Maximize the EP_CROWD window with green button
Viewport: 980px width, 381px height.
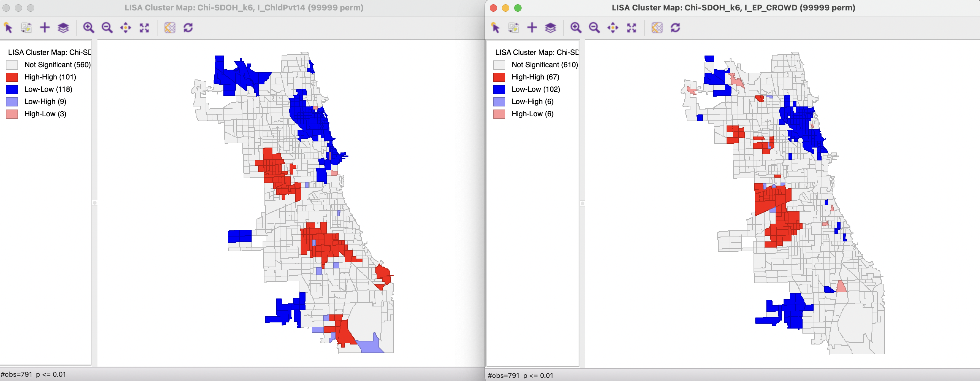tap(518, 8)
